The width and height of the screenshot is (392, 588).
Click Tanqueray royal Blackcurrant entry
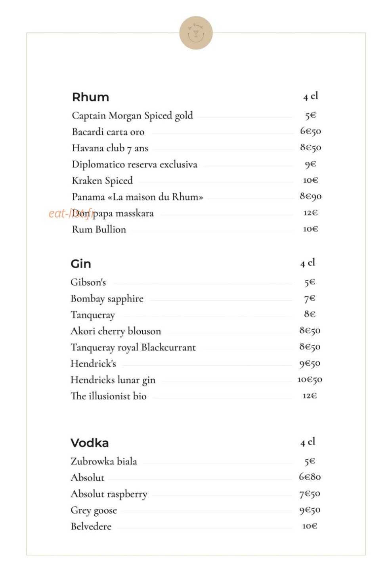[133, 347]
